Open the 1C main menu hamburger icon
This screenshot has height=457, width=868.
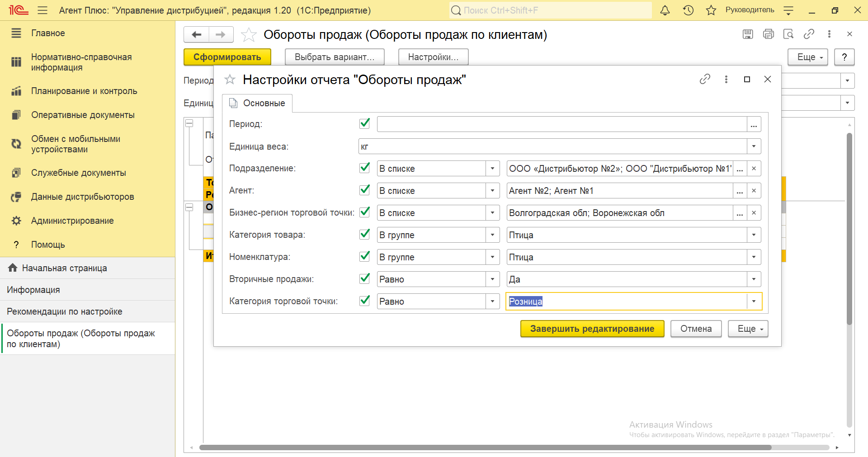(x=42, y=10)
